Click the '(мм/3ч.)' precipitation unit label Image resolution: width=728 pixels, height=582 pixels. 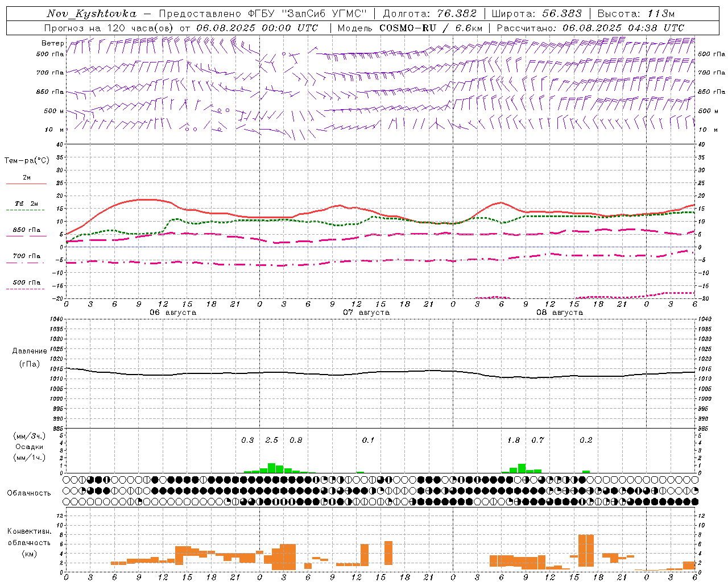coord(28,436)
